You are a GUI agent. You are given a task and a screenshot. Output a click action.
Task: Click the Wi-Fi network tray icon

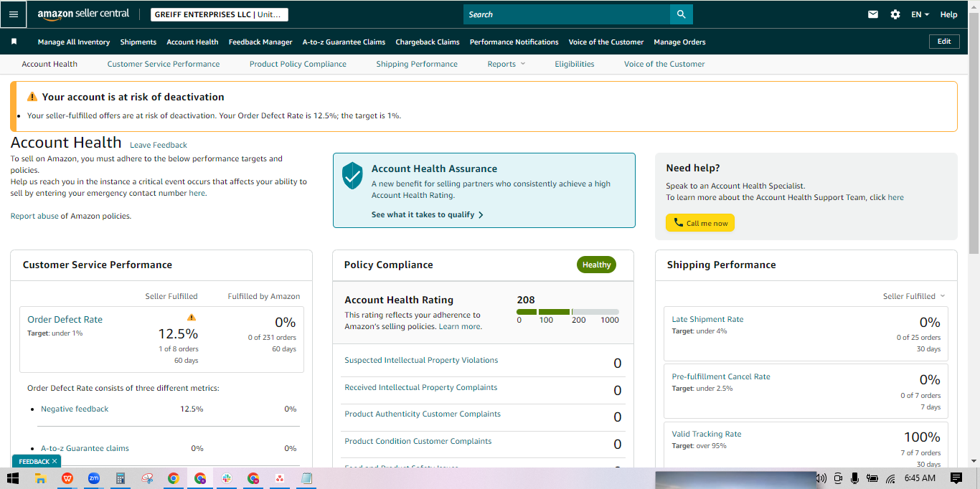click(x=890, y=478)
